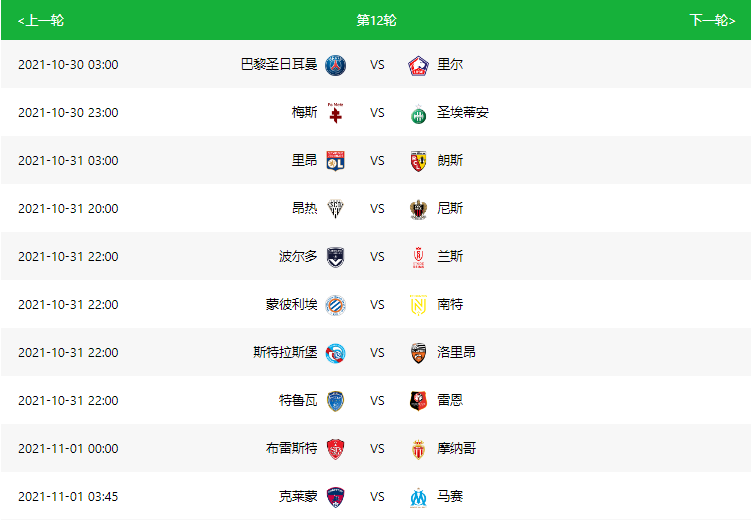
Task: Click the 第12轮 round title
Action: coord(376,20)
